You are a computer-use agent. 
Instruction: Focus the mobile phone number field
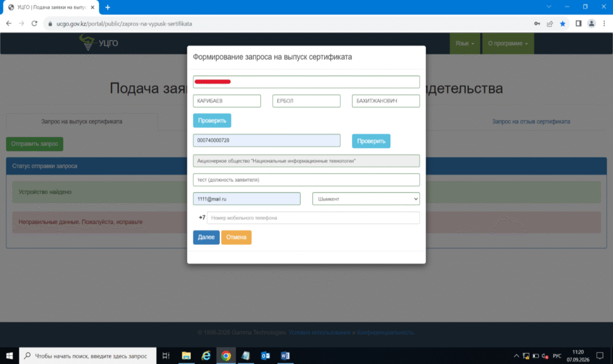click(x=313, y=218)
